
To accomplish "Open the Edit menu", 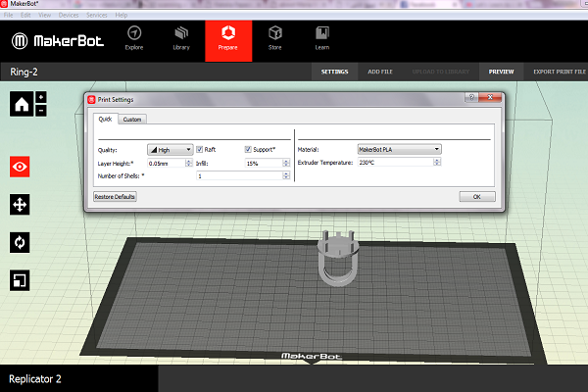I will (25, 15).
